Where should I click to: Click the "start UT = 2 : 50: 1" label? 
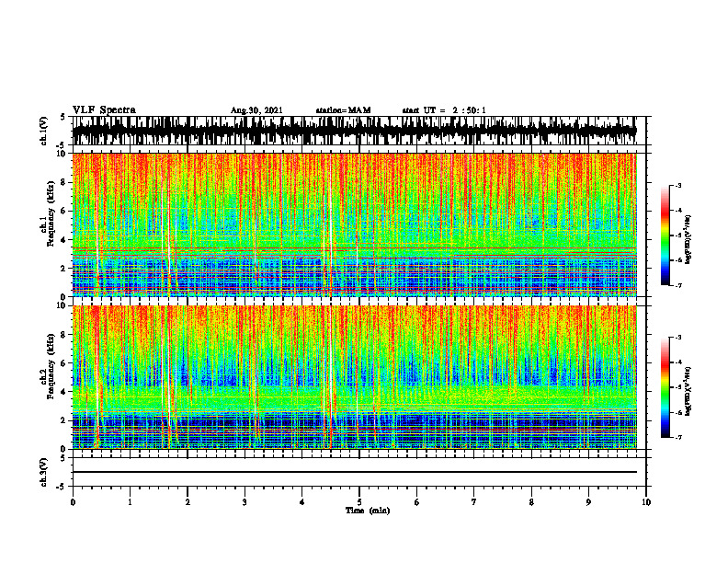coord(444,110)
